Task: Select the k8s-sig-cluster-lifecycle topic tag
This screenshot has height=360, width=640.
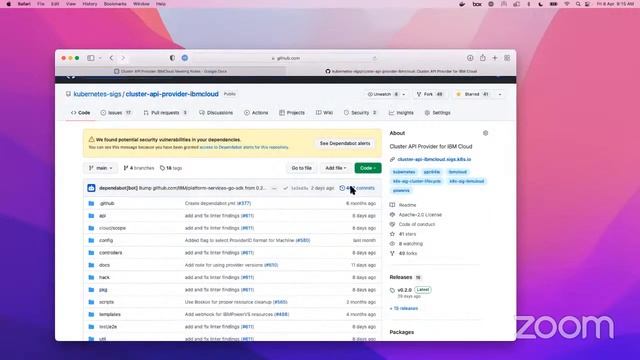Action: [417, 181]
